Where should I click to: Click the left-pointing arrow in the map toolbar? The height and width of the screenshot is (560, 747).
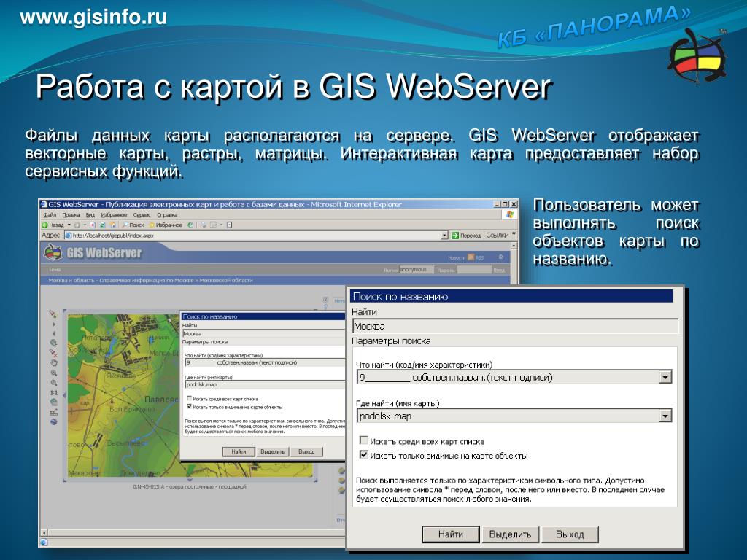[x=54, y=333]
